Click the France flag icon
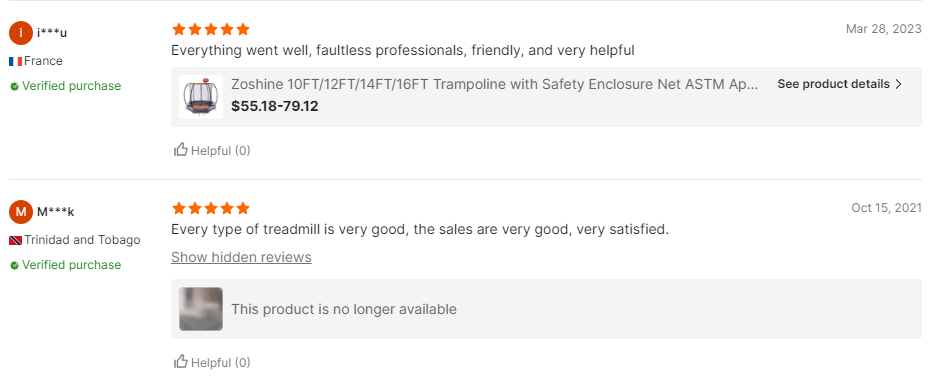939x391 pixels. [x=16, y=61]
